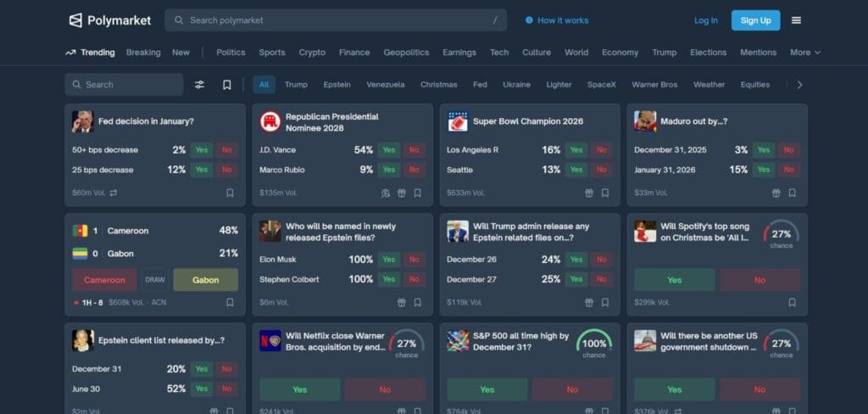
Task: Click the bookmarks filter icon beside filters
Action: click(227, 85)
